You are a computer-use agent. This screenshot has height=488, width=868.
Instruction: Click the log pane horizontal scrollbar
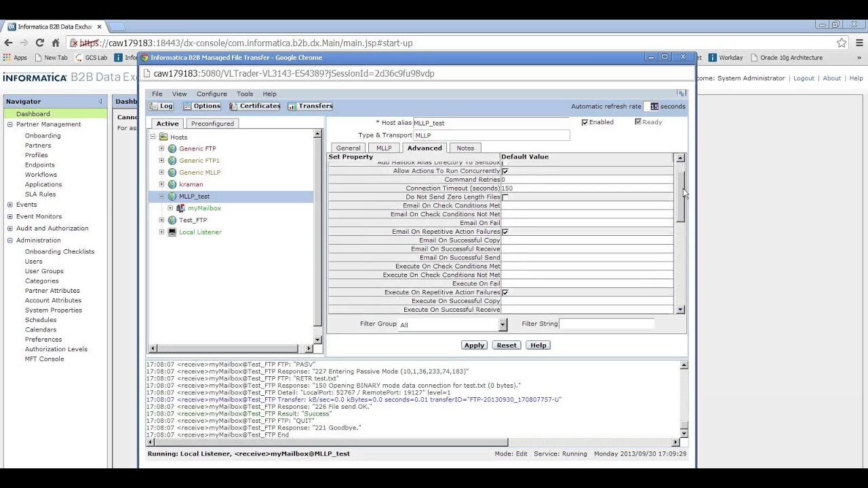click(x=413, y=443)
